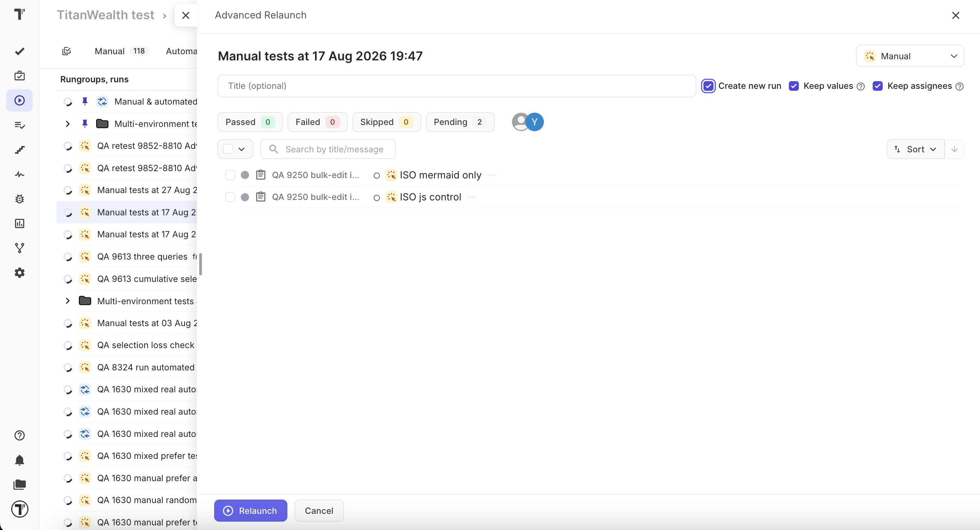Open the Tests checkmark icon in sidebar
980x530 pixels.
20,51
